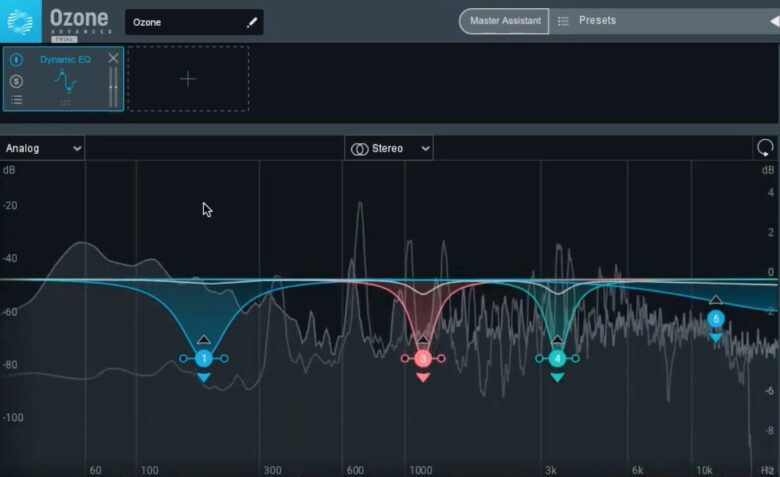Remove the Dynamic EQ module

113,58
